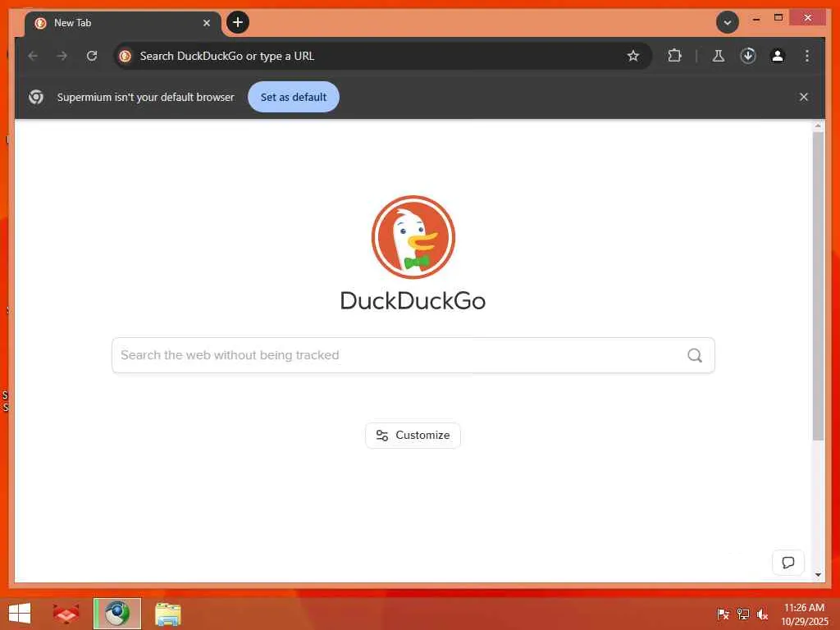Click the magnifier search icon
This screenshot has height=630, width=840.
pyautogui.click(x=695, y=355)
